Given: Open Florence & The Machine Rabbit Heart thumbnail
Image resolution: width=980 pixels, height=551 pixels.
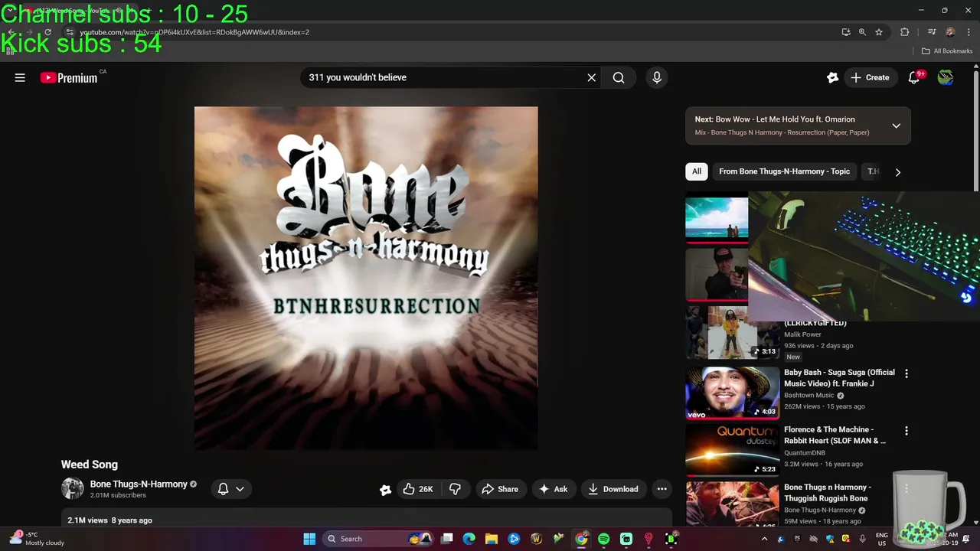Looking at the screenshot, I should (732, 450).
